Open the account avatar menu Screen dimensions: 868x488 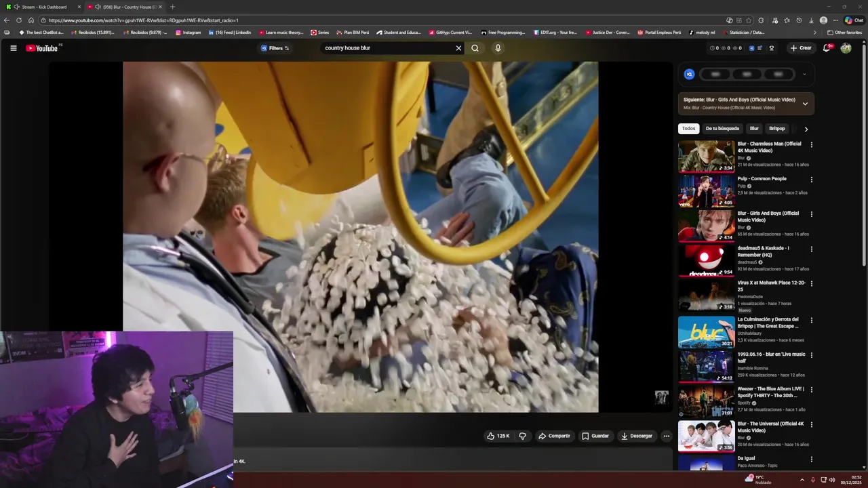tap(846, 48)
